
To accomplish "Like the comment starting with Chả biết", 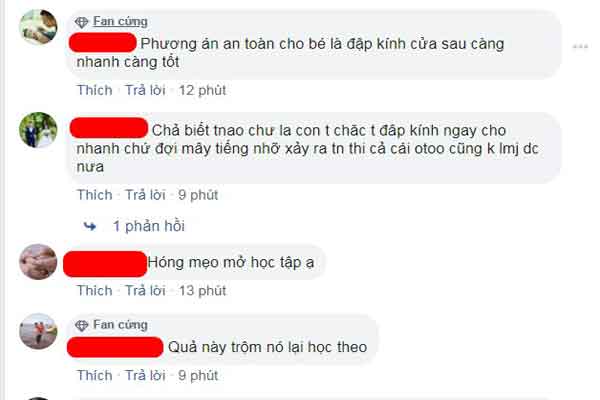I will (95, 195).
